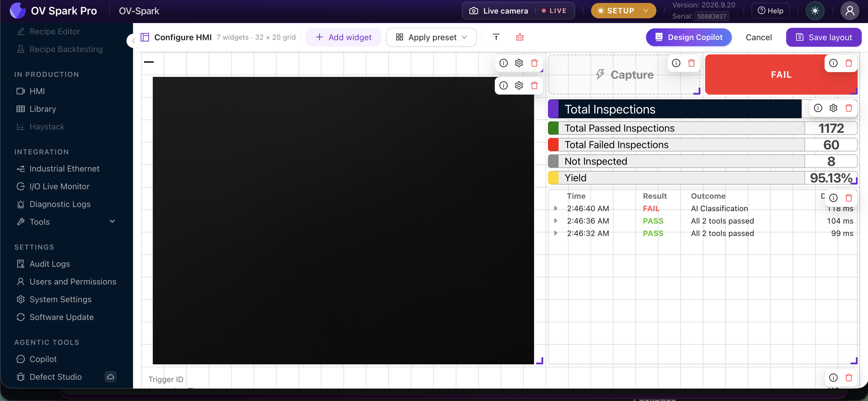Viewport: 868px width, 401px height.
Task: Go to Audit Logs page
Action: pyautogui.click(x=50, y=264)
